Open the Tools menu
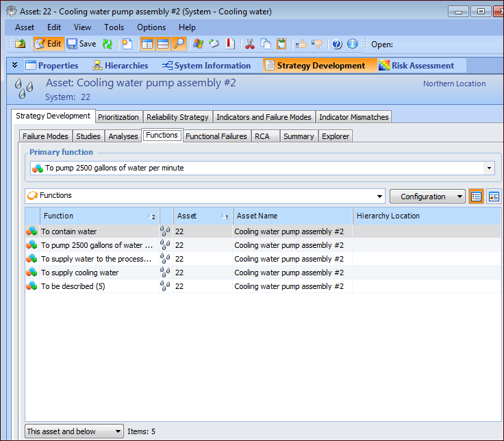This screenshot has width=504, height=441. pos(114,27)
